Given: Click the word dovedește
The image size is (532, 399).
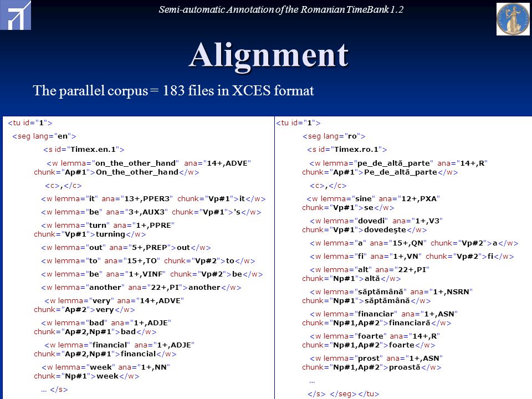Looking at the screenshot, I should [385, 229].
